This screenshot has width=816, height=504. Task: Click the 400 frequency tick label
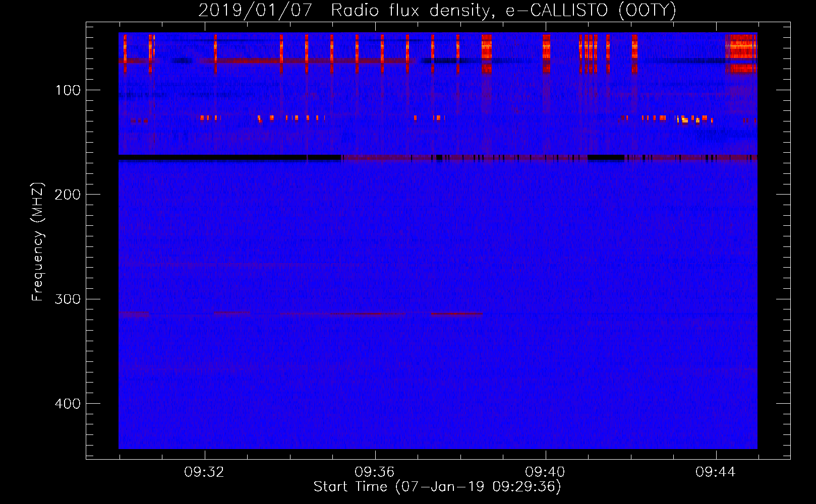(x=68, y=404)
